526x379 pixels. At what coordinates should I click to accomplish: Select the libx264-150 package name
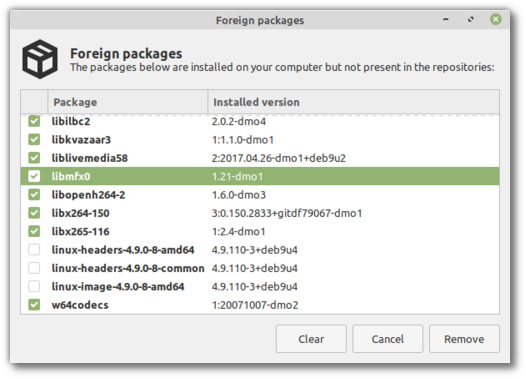point(81,213)
